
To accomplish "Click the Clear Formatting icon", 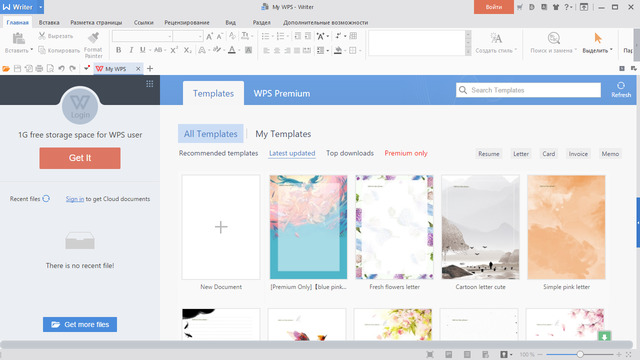I will (232, 36).
